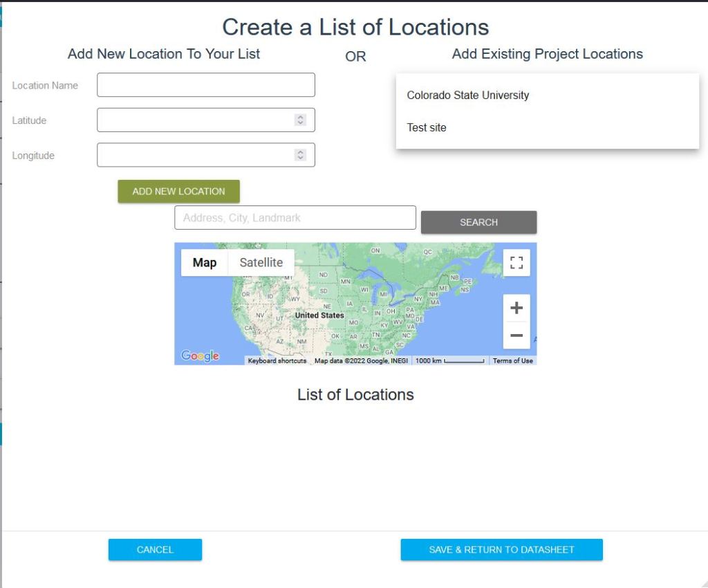This screenshot has width=708, height=588.
Task: Switch map to Map view
Action: point(204,263)
